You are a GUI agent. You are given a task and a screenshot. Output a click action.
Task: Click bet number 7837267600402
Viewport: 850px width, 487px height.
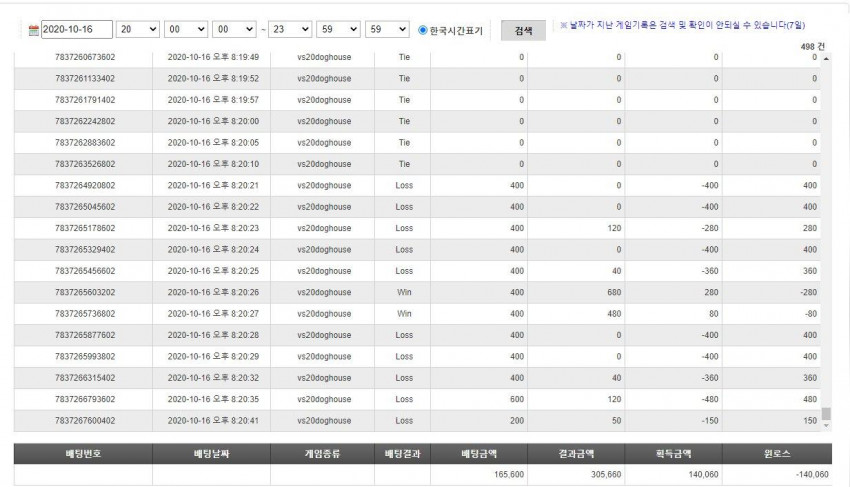click(x=85, y=420)
